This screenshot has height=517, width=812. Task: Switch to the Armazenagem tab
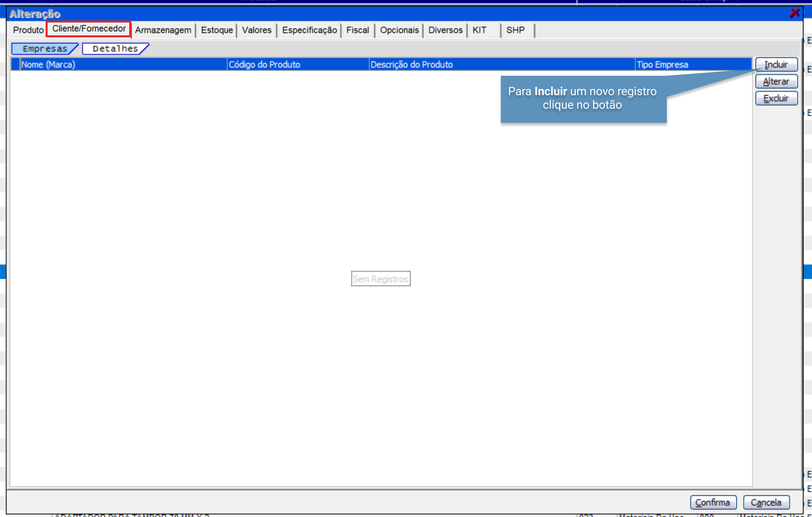click(x=163, y=30)
